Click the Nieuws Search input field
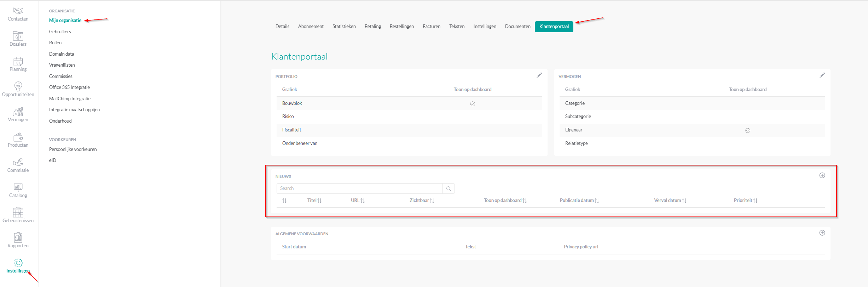The image size is (868, 287). [359, 188]
